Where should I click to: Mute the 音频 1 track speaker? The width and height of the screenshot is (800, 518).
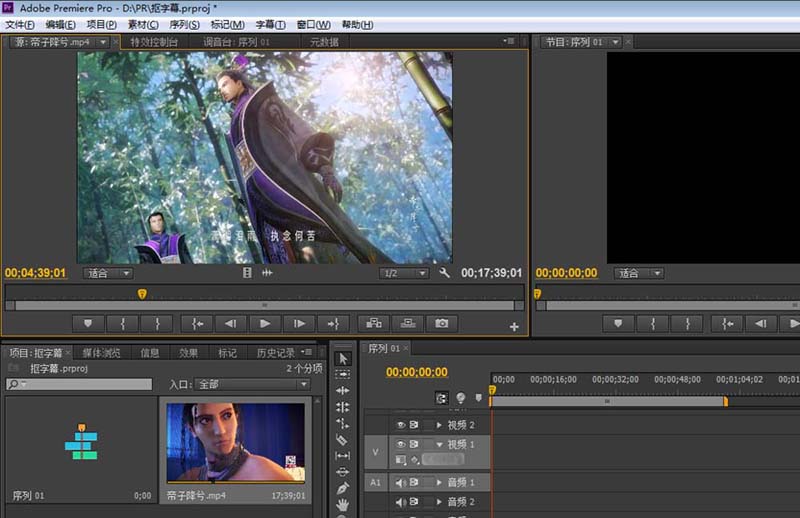pos(401,482)
